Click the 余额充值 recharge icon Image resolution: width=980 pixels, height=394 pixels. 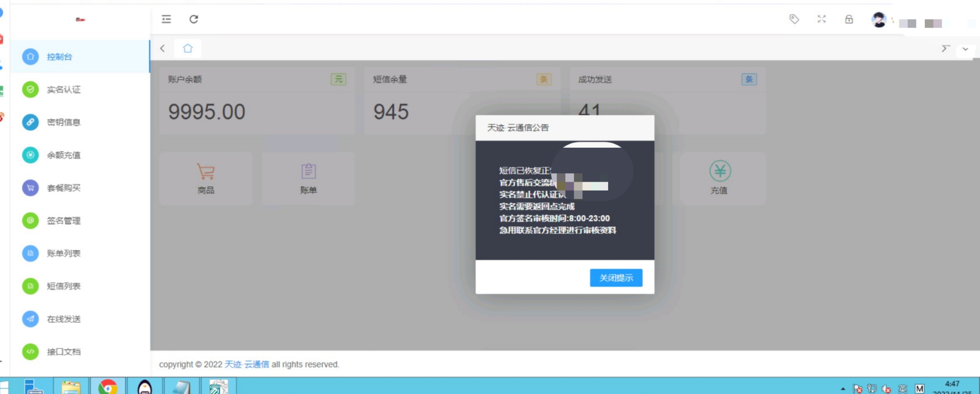point(30,155)
